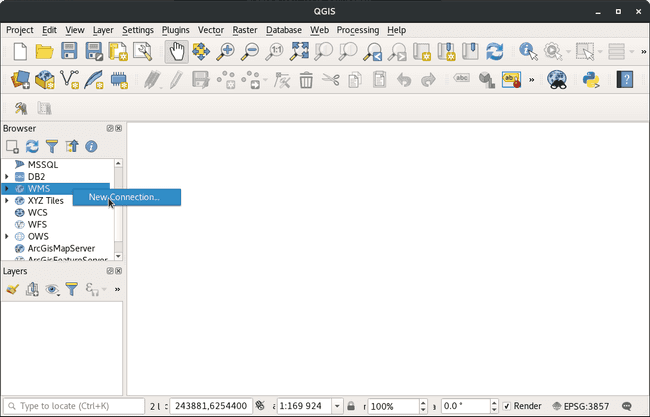The height and width of the screenshot is (417, 650).
Task: Expand the OWS tree node
Action: (x=7, y=237)
